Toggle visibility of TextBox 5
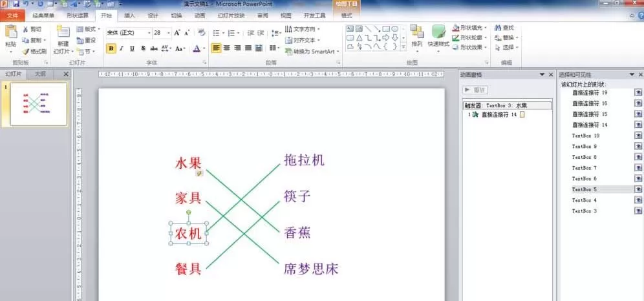 coord(638,189)
